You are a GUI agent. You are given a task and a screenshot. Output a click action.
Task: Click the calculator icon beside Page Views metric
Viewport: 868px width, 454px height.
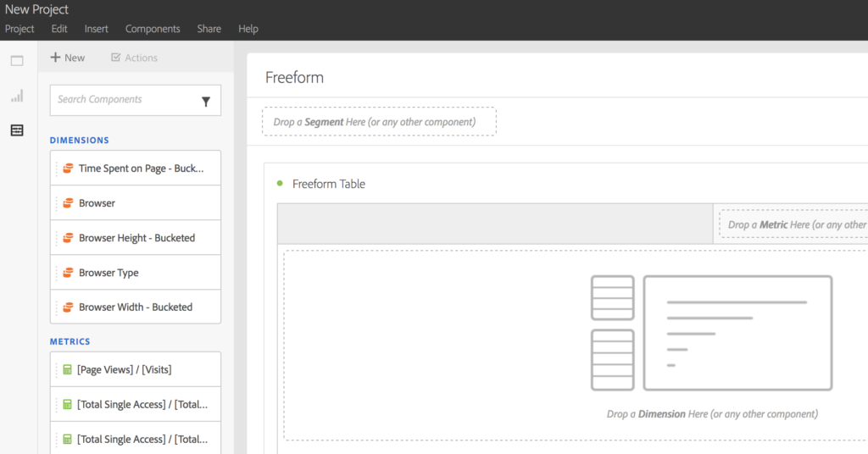coord(68,370)
